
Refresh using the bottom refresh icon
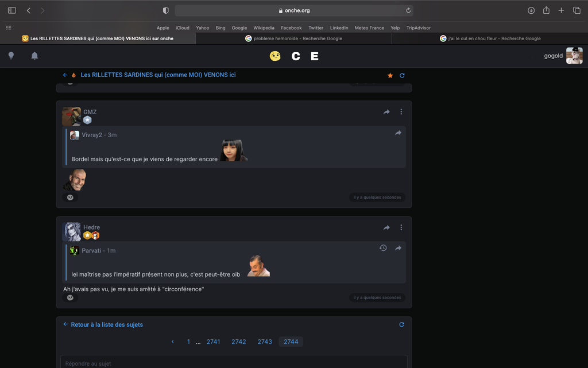tap(401, 324)
